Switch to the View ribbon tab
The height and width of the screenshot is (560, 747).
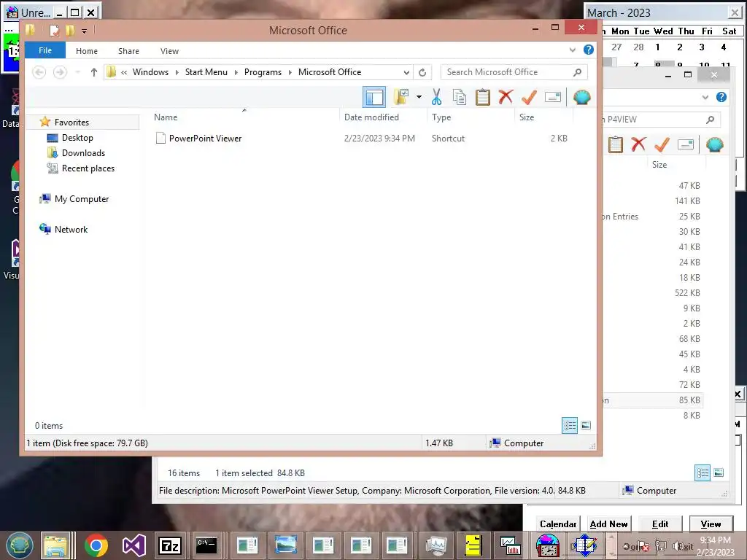[169, 51]
